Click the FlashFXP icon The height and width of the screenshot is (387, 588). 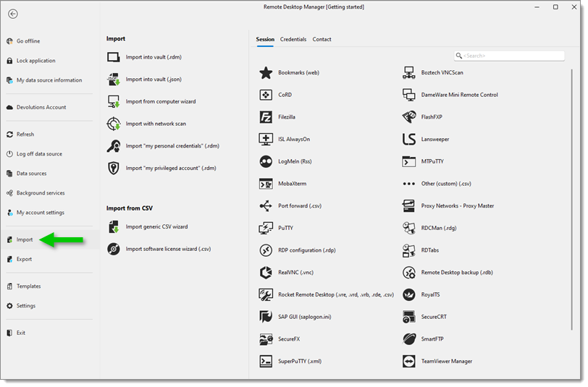click(408, 117)
